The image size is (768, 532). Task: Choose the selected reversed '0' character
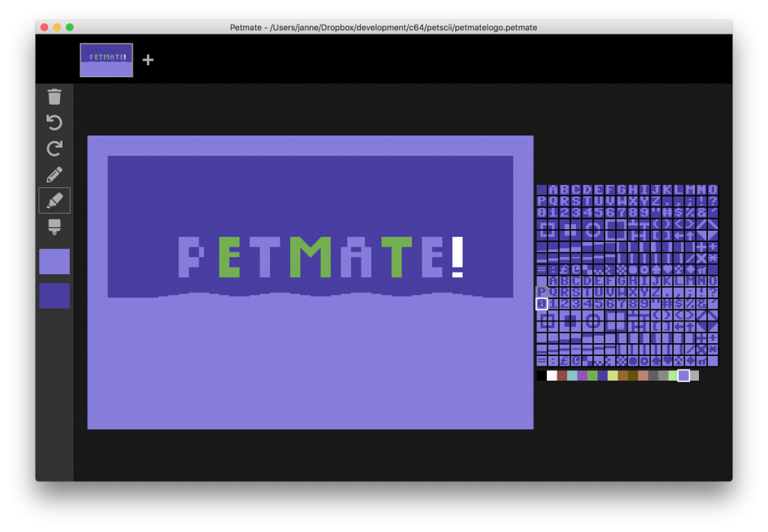click(x=541, y=304)
